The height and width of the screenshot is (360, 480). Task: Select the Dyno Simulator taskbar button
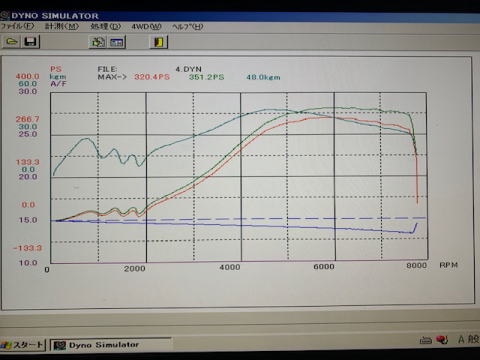(111, 345)
